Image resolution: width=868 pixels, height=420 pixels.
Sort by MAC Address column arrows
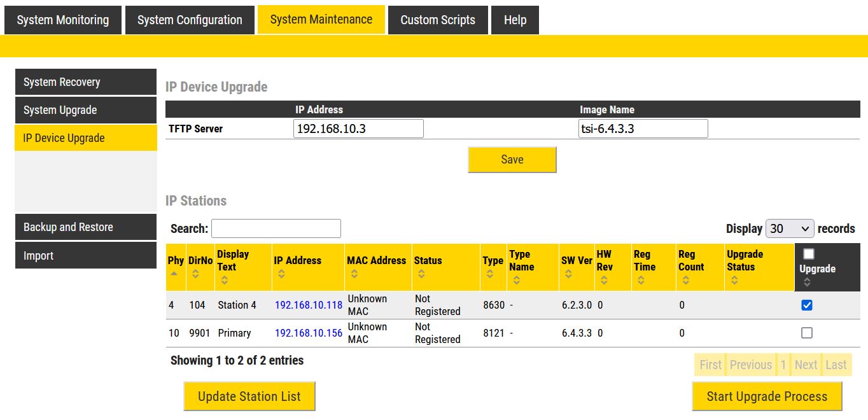(354, 274)
